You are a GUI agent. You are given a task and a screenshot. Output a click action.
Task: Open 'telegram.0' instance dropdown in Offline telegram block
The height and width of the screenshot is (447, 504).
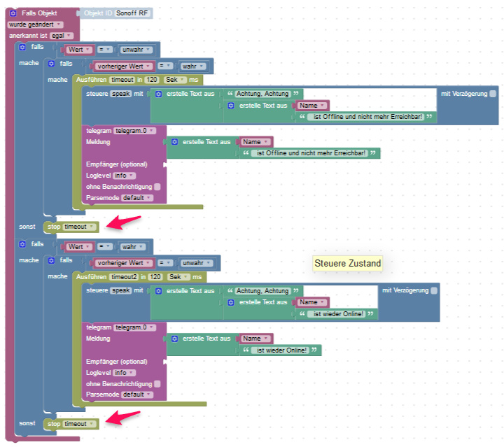(x=134, y=131)
